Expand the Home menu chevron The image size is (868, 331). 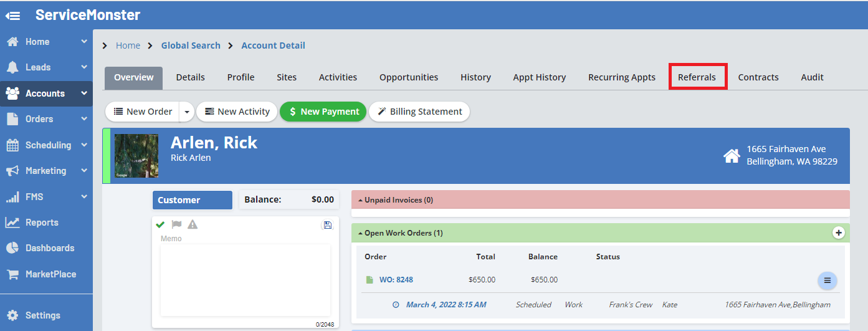coord(84,42)
